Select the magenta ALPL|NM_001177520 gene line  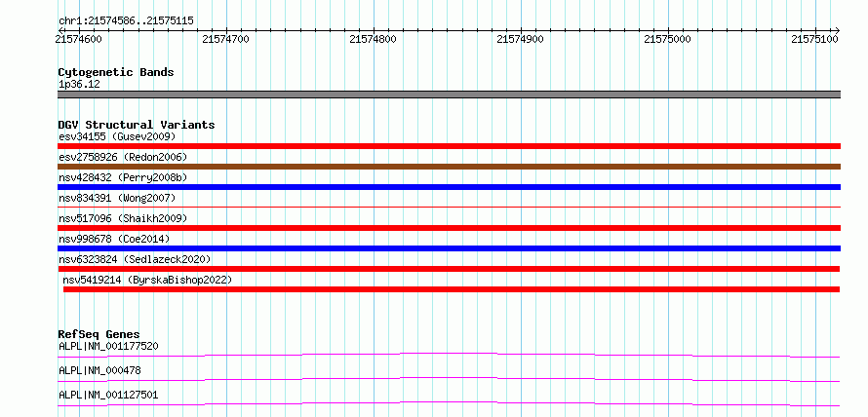[449, 355]
